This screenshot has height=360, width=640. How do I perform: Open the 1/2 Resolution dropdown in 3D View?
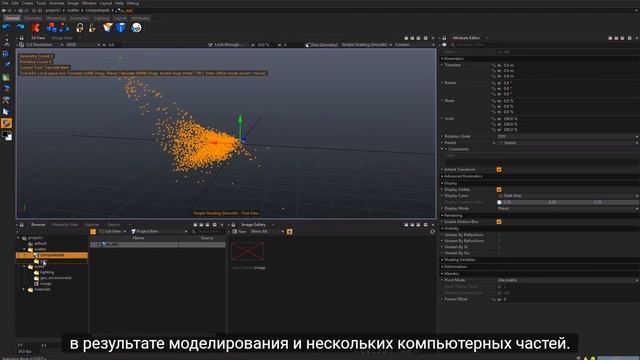[x=44, y=45]
